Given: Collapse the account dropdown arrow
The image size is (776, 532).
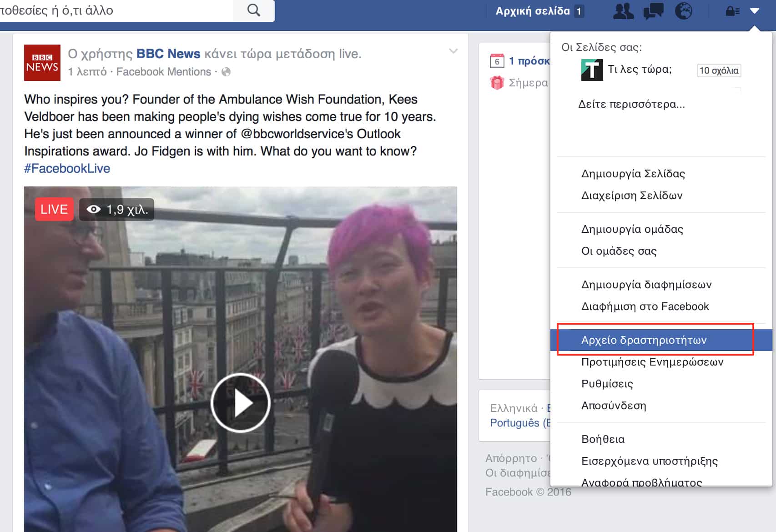Looking at the screenshot, I should tap(755, 11).
